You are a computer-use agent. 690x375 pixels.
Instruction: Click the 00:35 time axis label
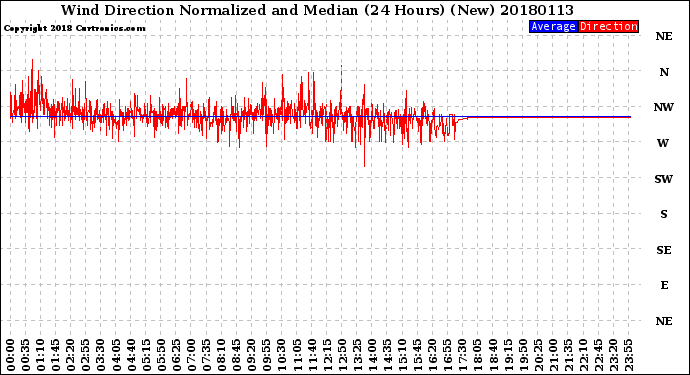[x=26, y=355]
